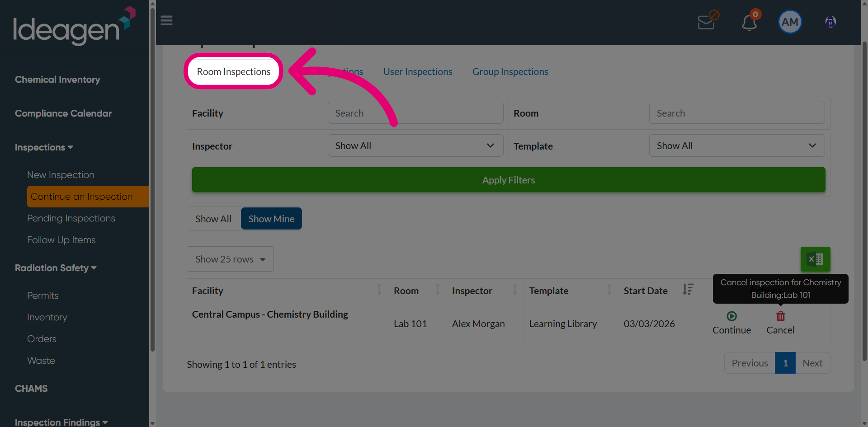Select the Room Inspections tab

234,71
